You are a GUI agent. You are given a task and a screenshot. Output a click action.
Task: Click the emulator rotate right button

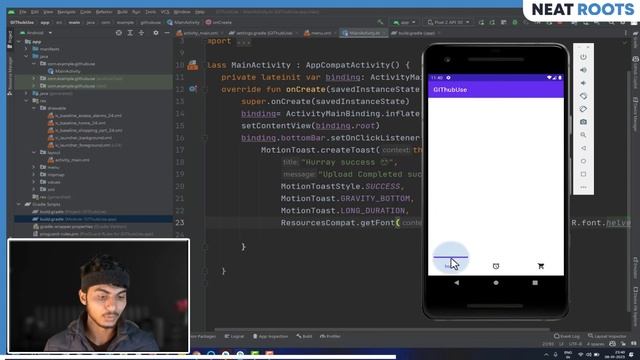tap(583, 109)
